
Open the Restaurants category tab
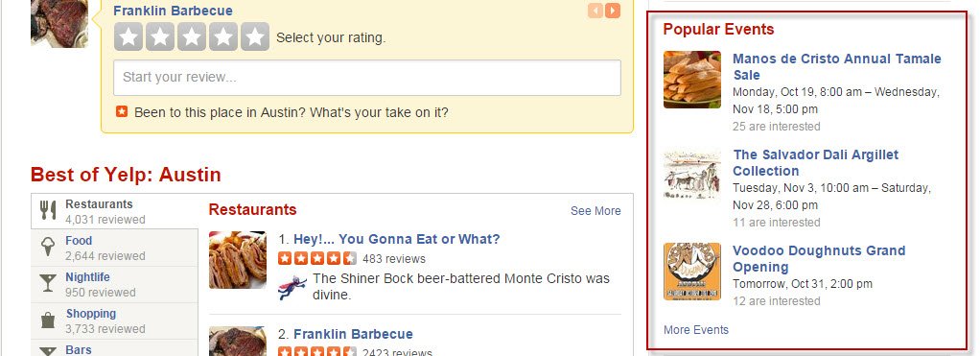tap(114, 211)
